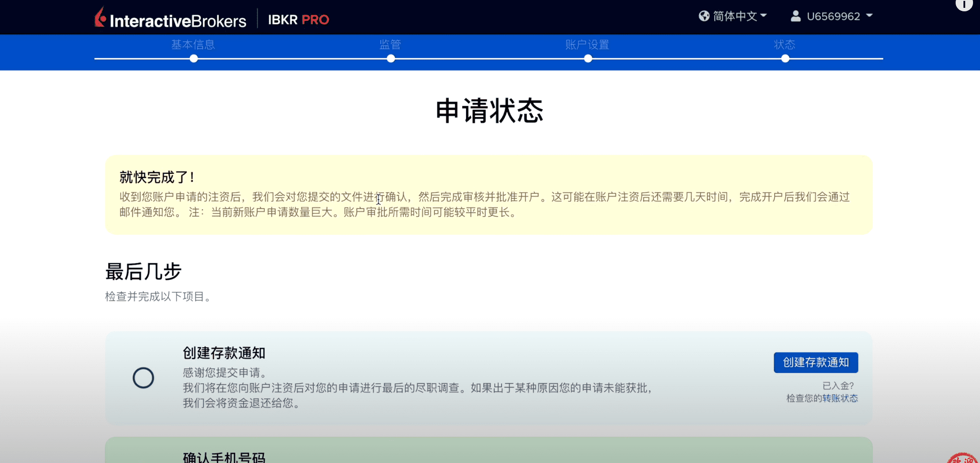This screenshot has width=980, height=463.
Task: Open the 简体中文 language dropdown
Action: tap(735, 16)
